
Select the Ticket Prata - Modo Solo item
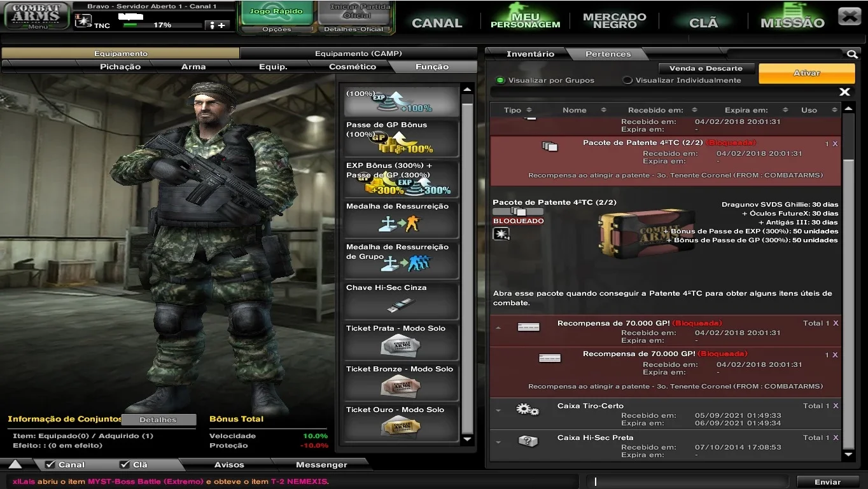[402, 341]
